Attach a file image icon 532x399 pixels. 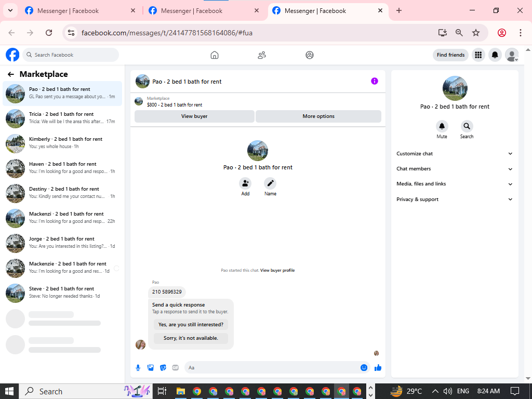click(x=151, y=368)
